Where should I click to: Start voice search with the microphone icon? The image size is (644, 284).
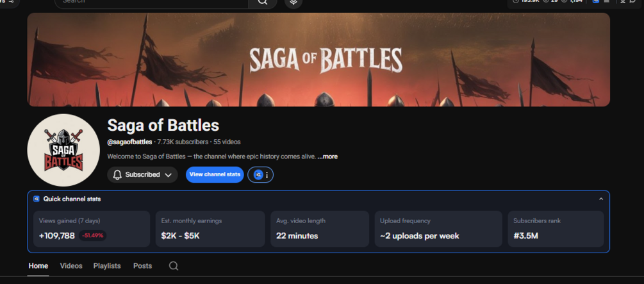[x=293, y=3]
